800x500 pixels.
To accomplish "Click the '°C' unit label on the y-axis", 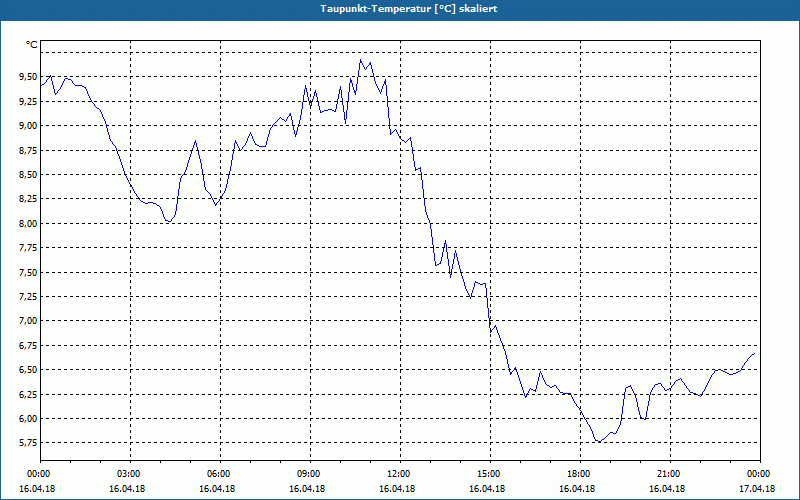I will pyautogui.click(x=32, y=45).
